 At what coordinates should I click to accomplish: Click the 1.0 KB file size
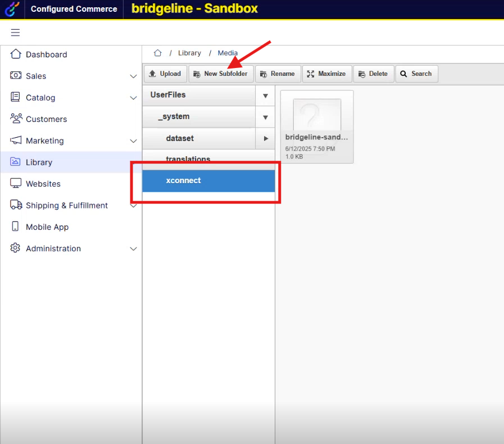point(294,157)
